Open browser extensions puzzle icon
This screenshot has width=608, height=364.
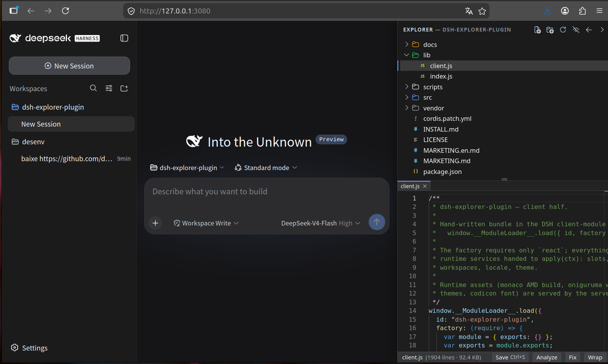click(583, 11)
